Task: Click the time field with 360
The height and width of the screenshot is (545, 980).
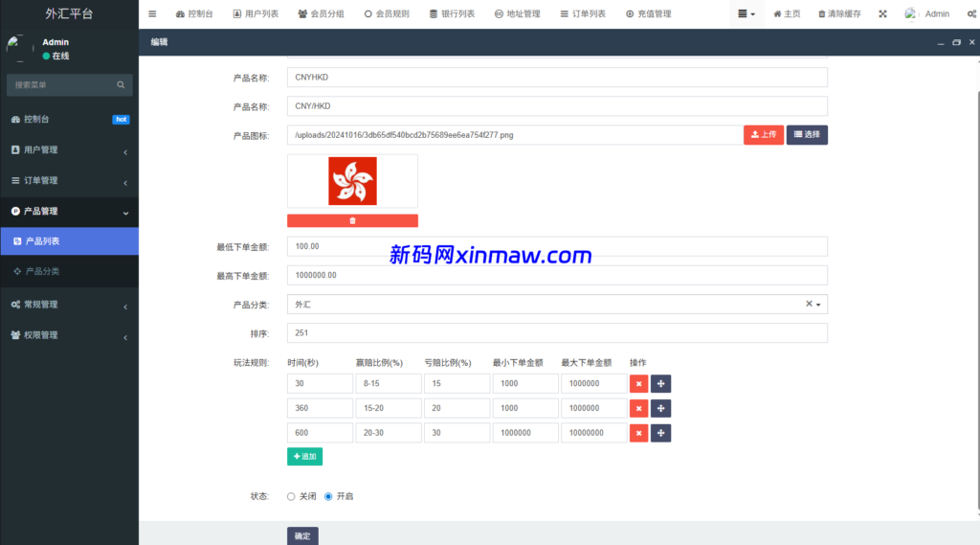Action: [320, 408]
